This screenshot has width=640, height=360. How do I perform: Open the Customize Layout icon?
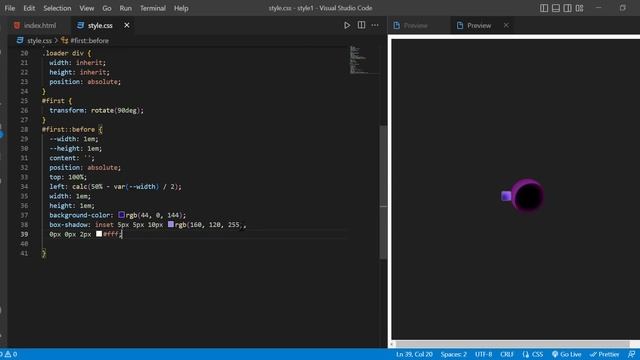[579, 8]
